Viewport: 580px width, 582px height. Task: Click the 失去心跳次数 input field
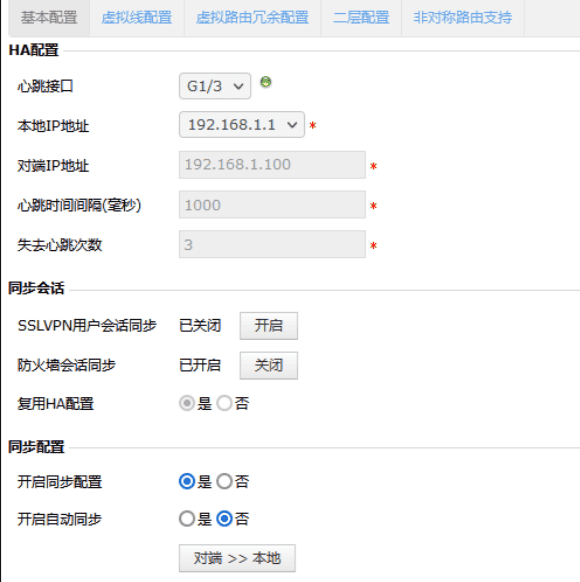(272, 244)
